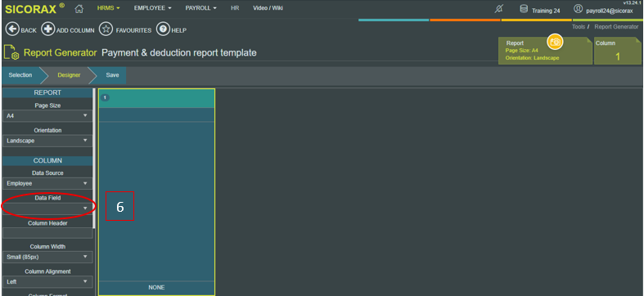Viewport: 644px width, 296px height.
Task: Open the Data Source dropdown showing Employee
Action: 47,183
